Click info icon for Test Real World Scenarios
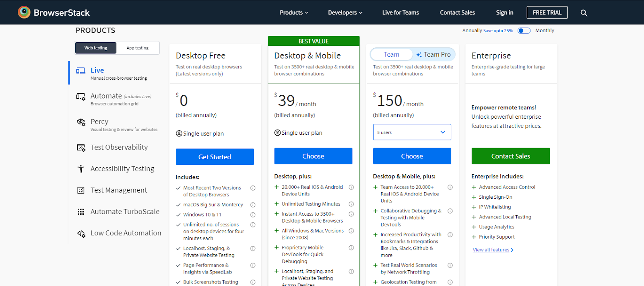Screen dimensions: 644x286 coord(450,265)
